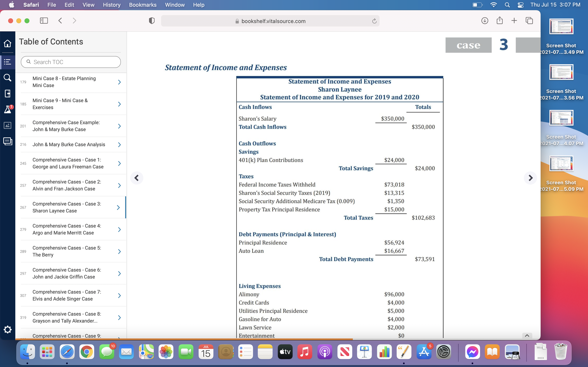This screenshot has height=367, width=588.
Task: Focus the Search TOC input field
Action: [x=71, y=62]
